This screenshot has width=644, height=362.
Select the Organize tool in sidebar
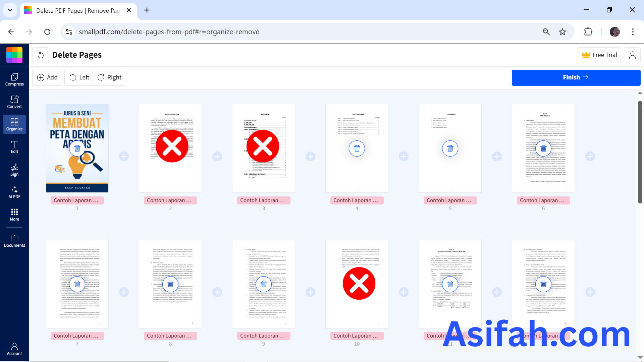coord(14,125)
